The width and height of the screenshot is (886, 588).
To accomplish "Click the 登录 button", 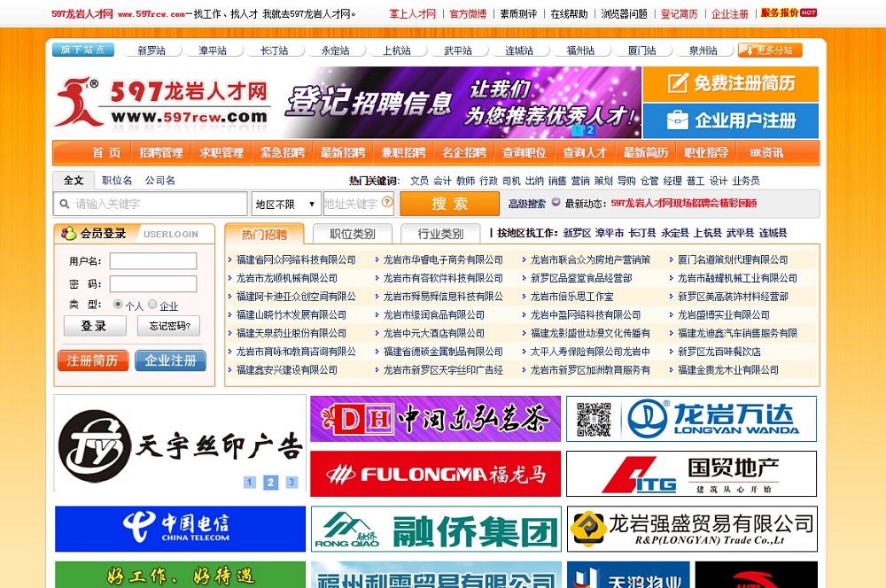I will tap(95, 326).
